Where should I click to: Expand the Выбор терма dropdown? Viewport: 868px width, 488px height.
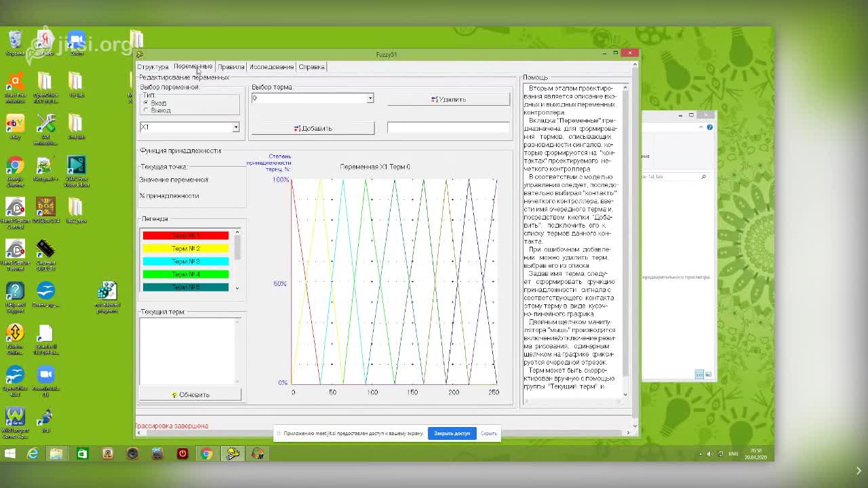370,98
